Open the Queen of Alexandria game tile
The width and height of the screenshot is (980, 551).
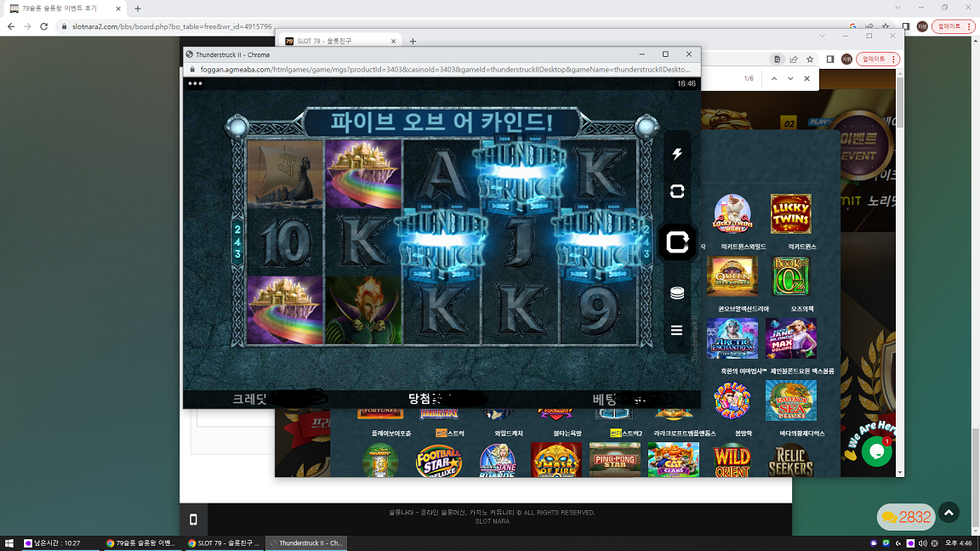pyautogui.click(x=732, y=275)
